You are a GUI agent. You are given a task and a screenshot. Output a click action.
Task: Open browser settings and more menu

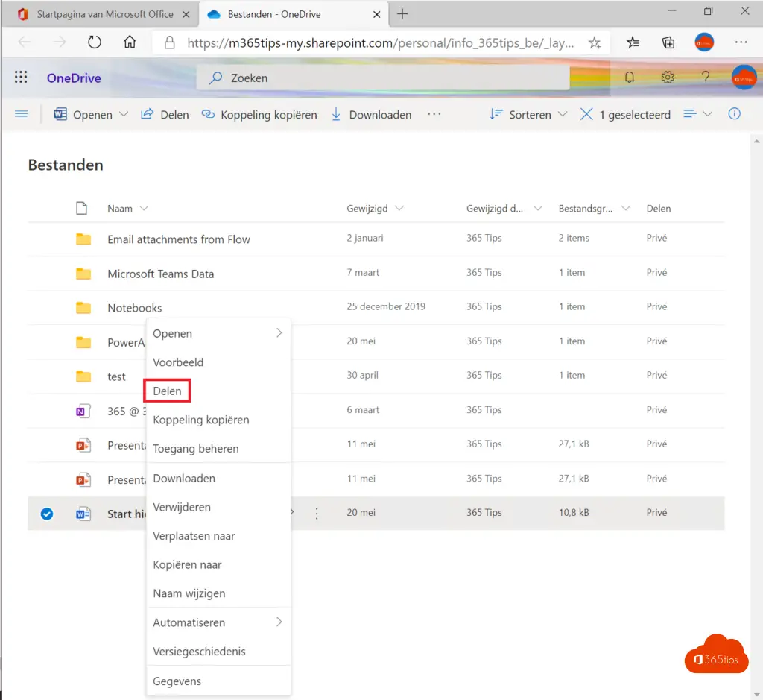coord(741,42)
